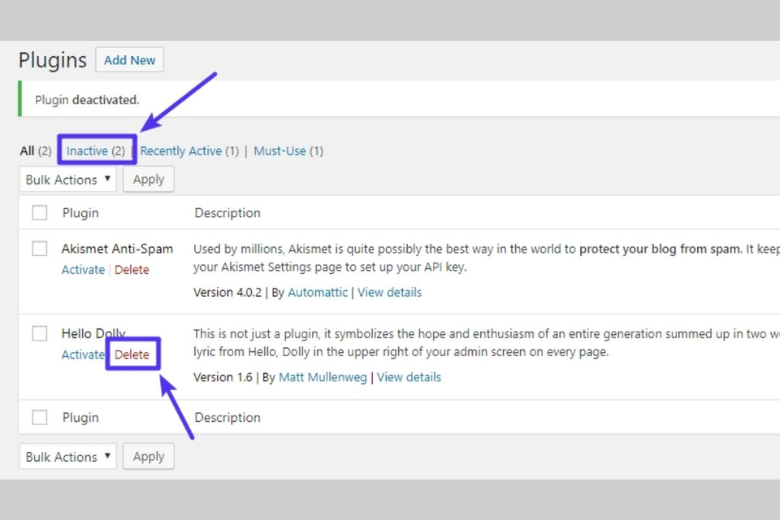780x520 pixels.
Task: Click the Add New plugin button
Action: (129, 60)
